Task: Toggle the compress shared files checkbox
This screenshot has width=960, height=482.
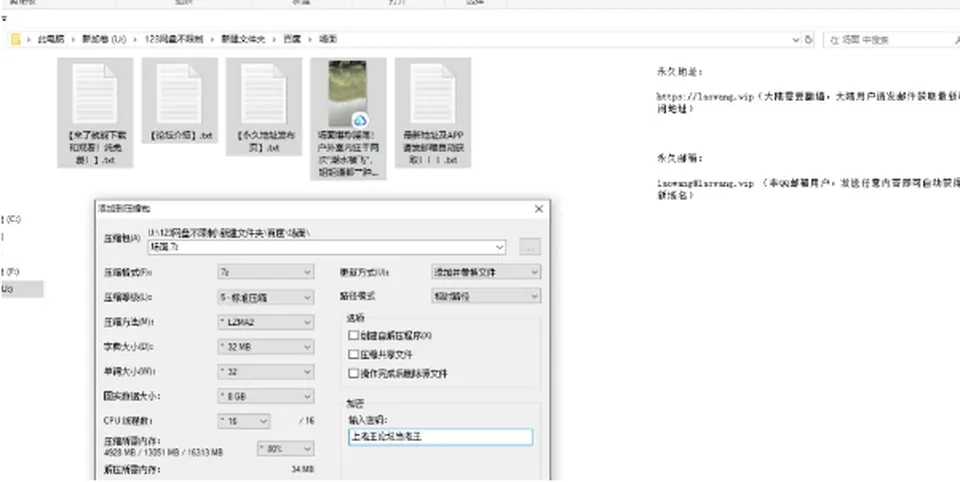Action: (x=353, y=355)
